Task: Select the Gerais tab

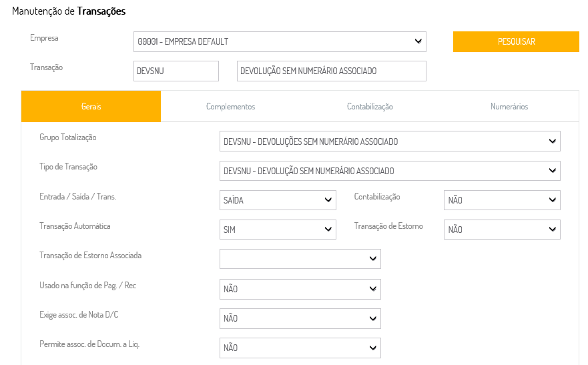Action: 91,107
